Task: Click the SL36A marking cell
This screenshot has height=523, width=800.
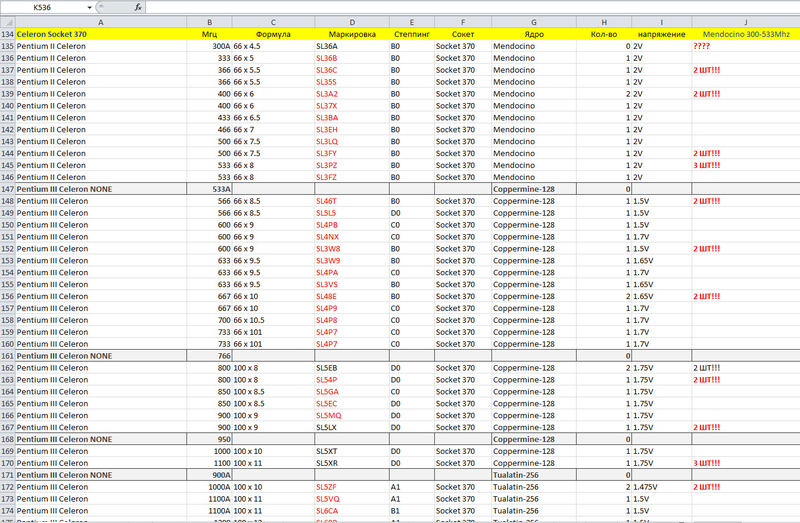Action: tap(352, 46)
